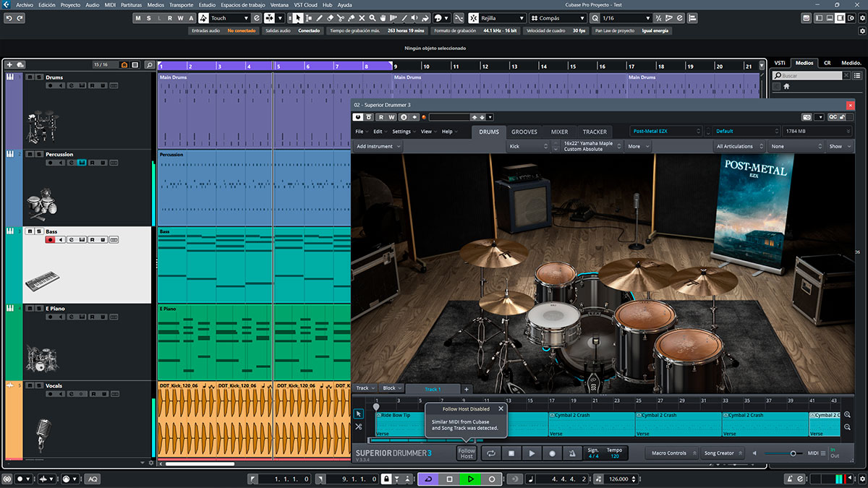This screenshot has width=868, height=488.
Task: Toggle global Solo S state button
Action: (149, 18)
